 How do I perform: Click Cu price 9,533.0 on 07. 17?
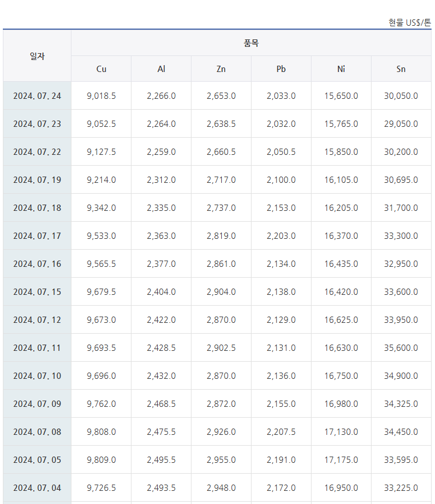point(101,236)
